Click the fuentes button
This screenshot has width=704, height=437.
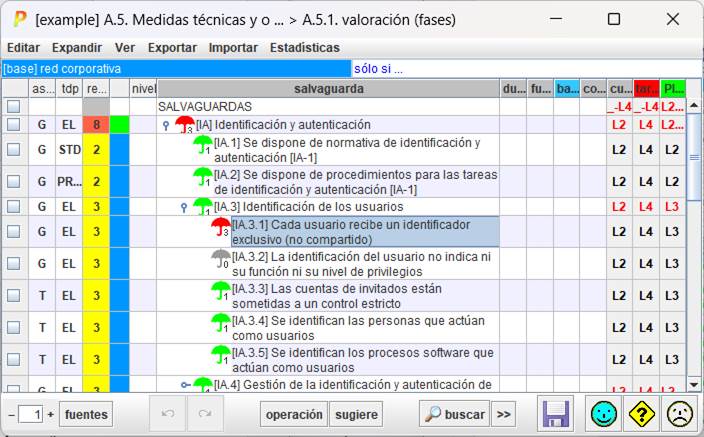pos(86,414)
